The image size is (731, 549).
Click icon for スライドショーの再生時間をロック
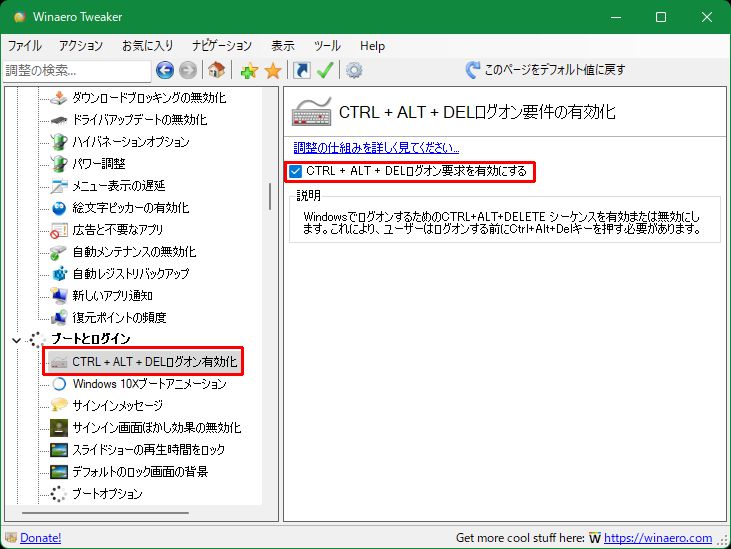tap(59, 450)
